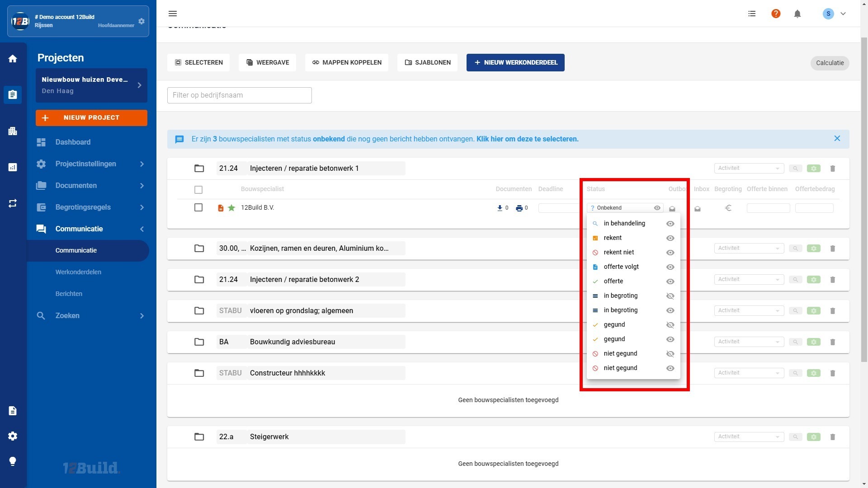Click the search icon on the Constructeur hhhhkkkk row
The width and height of the screenshot is (868, 488).
(x=795, y=373)
